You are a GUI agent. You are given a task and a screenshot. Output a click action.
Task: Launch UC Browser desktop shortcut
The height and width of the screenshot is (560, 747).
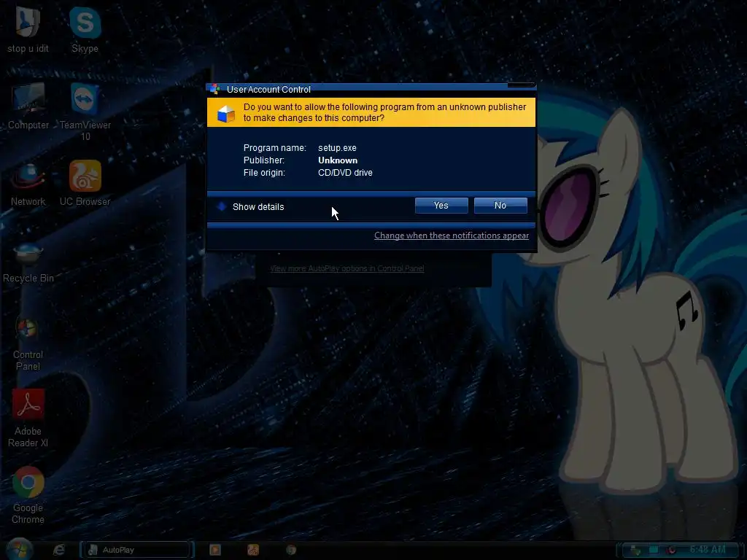pyautogui.click(x=85, y=183)
